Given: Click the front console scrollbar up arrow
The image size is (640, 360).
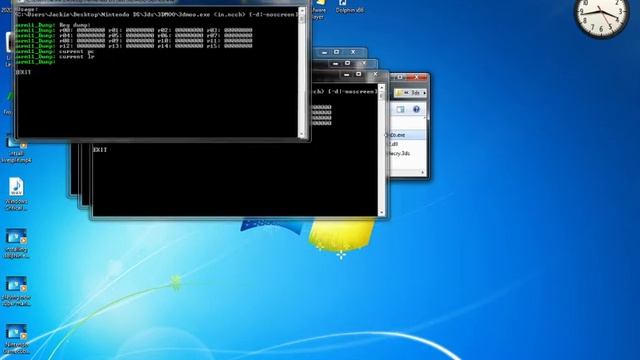Looking at the screenshot, I should click(302, 10).
